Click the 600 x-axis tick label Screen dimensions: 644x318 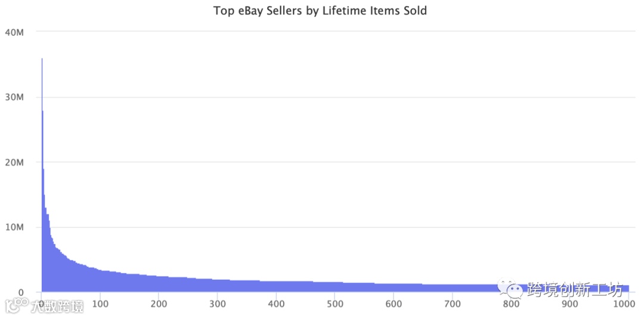394,304
